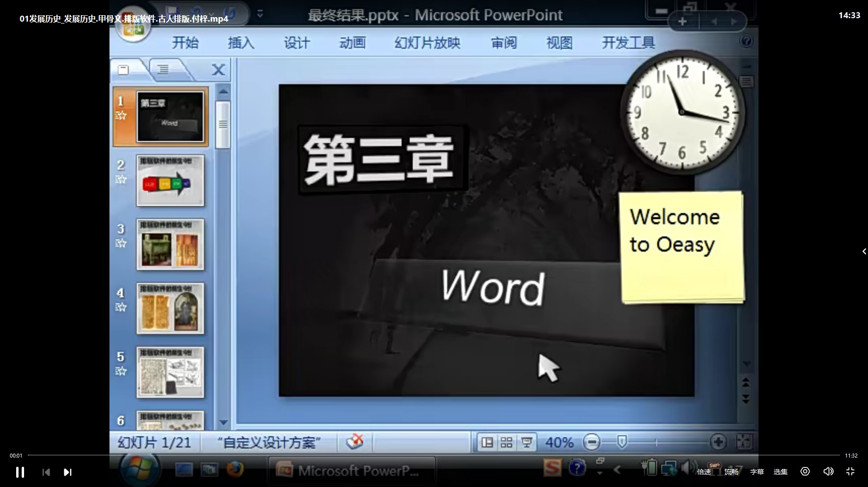Go to next slide with the double-down arrow
The width and height of the screenshot is (868, 487).
[746, 399]
